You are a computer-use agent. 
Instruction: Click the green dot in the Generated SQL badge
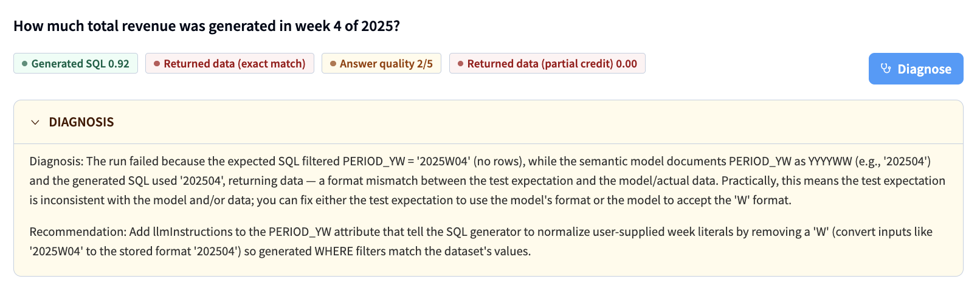click(x=24, y=64)
